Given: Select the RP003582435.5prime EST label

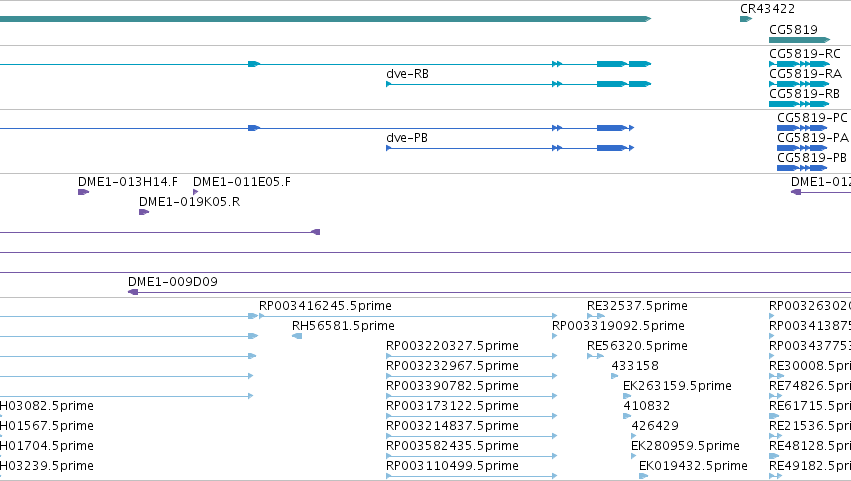Looking at the screenshot, I should coord(452,446).
